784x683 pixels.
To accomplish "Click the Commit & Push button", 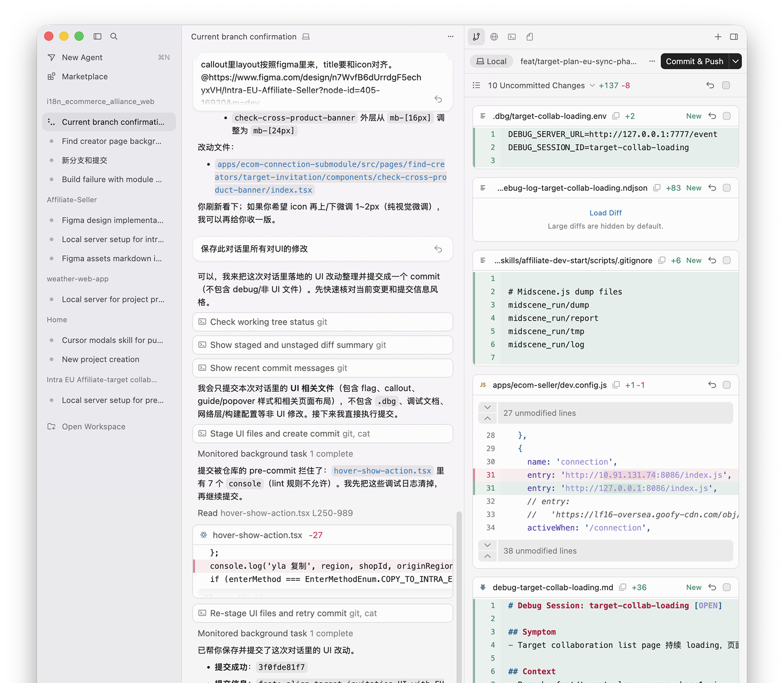I will pos(695,61).
